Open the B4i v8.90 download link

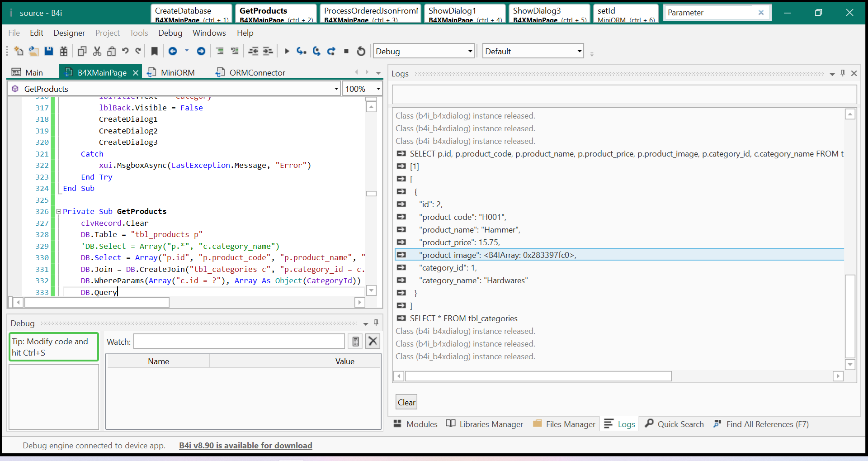pyautogui.click(x=245, y=446)
